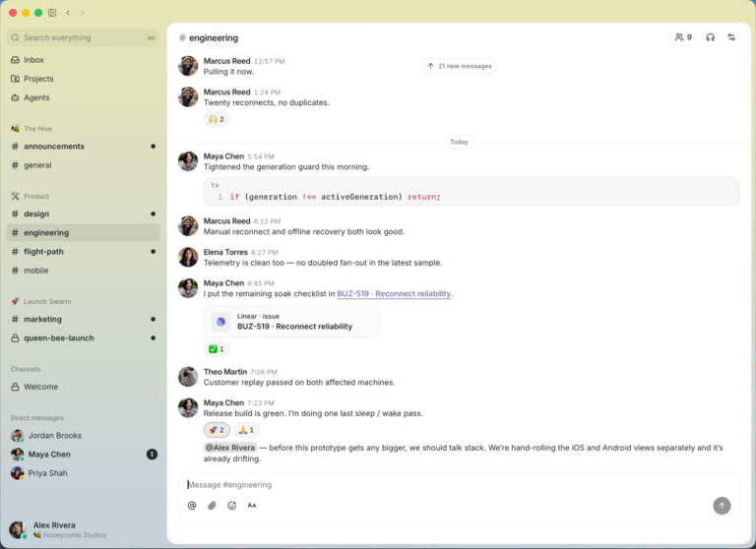Open the Linear issue BUZ-519 card

pos(292,322)
